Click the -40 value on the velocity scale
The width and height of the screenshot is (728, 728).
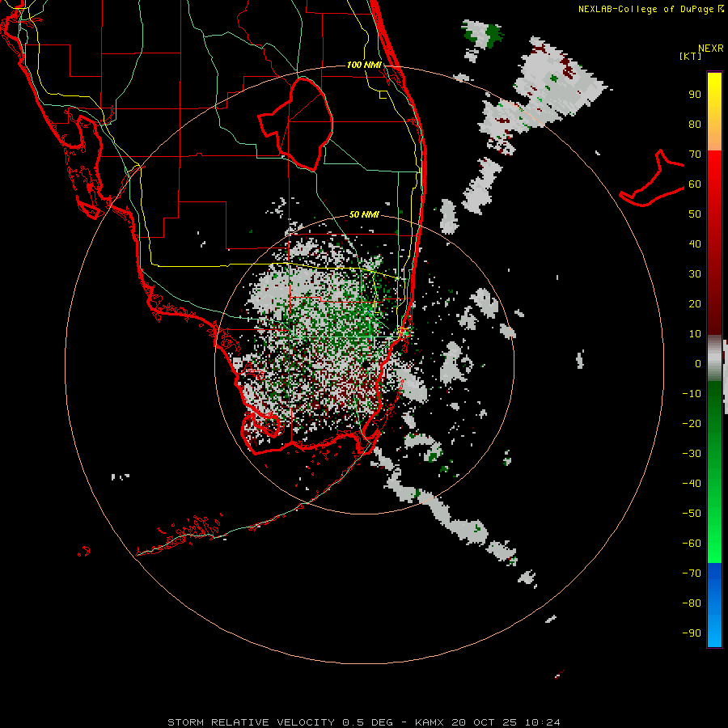(x=692, y=484)
